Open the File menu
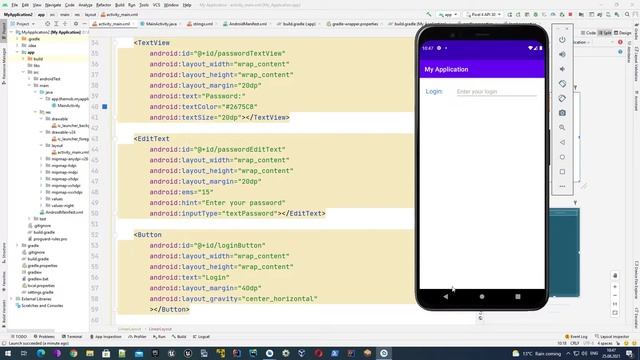This screenshot has width=640, height=360. point(15,5)
